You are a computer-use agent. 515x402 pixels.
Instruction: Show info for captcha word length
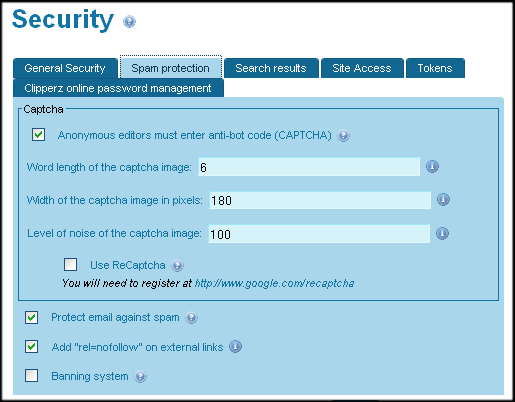[432, 166]
